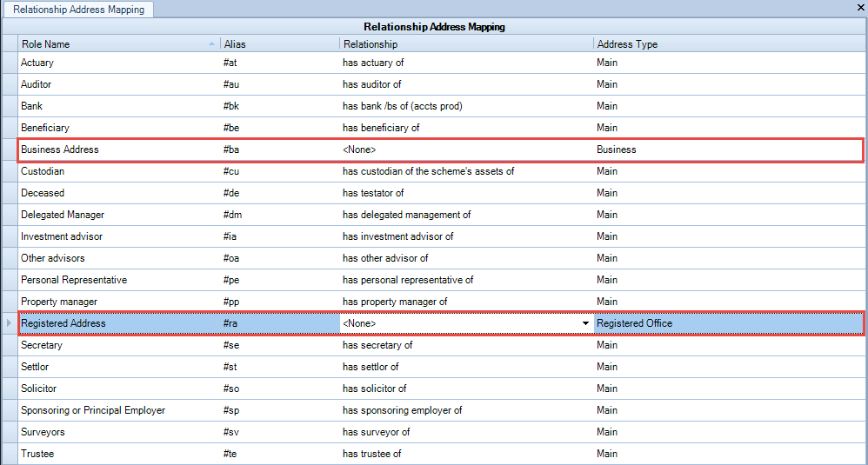Select the Custodian role cell
Screen dimensions: 868x465
[x=118, y=171]
